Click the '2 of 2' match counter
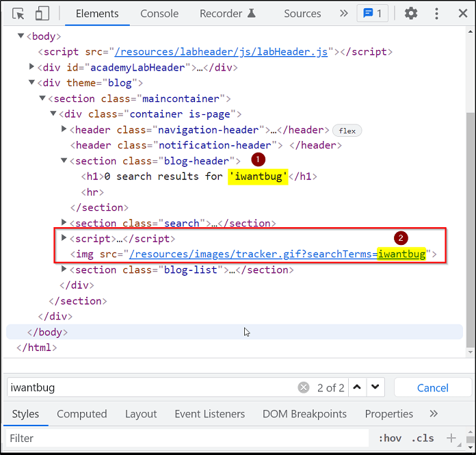Image resolution: width=476 pixels, height=455 pixels. (330, 388)
